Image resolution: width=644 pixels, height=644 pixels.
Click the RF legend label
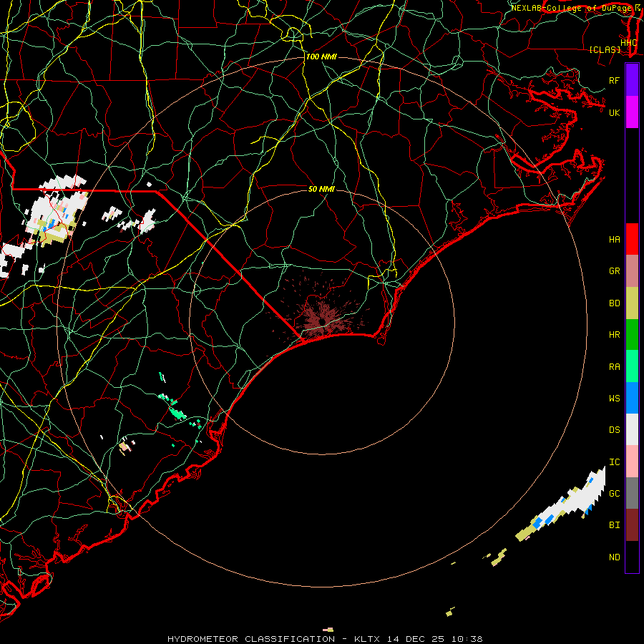click(614, 80)
